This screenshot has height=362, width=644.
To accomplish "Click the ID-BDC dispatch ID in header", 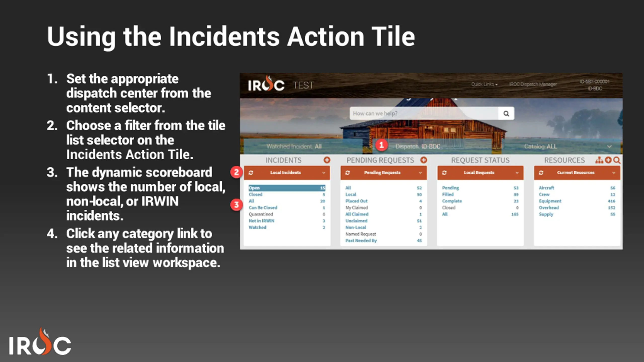I will point(595,88).
